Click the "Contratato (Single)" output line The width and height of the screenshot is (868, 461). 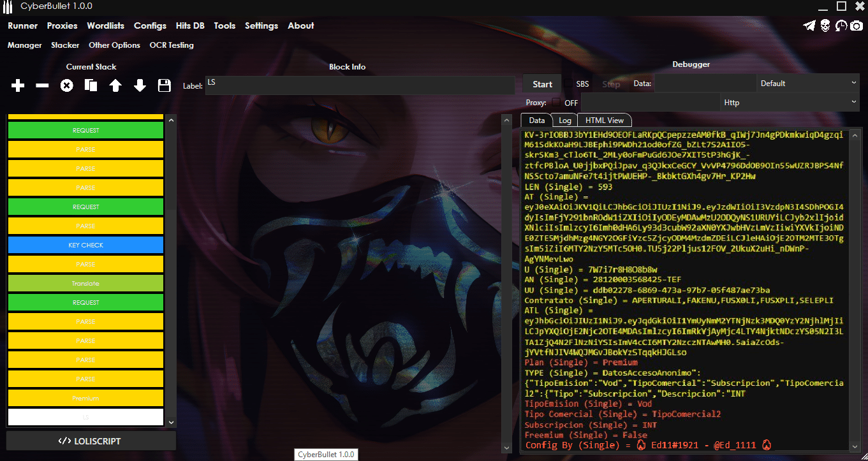point(679,300)
